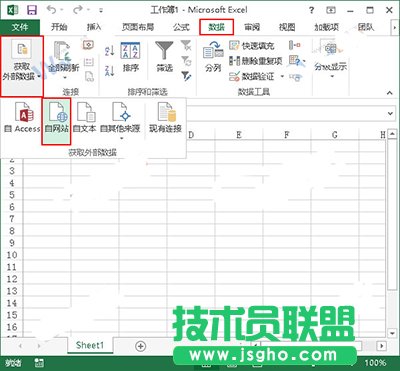Select row 14 header
Image resolution: width=400 pixels, height=371 pixels.
(x=12, y=303)
